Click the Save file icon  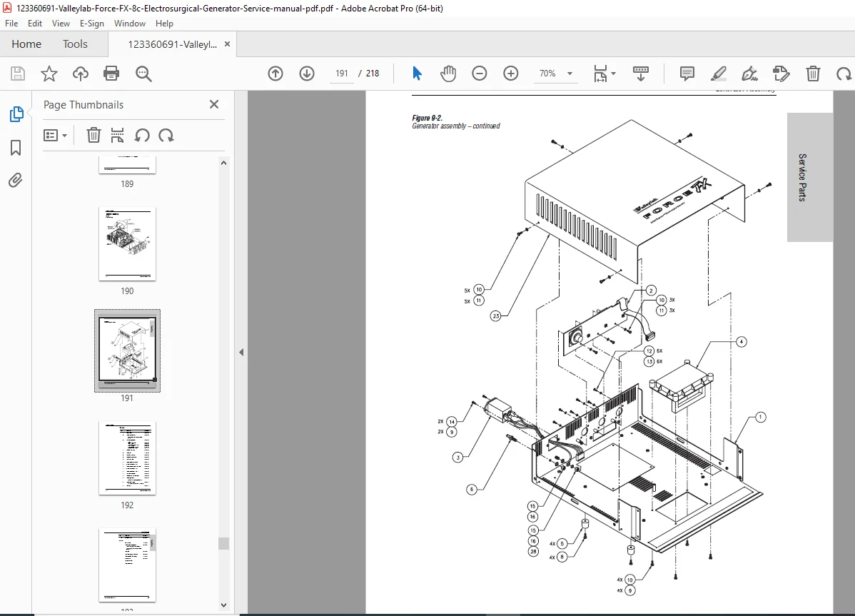(18, 74)
